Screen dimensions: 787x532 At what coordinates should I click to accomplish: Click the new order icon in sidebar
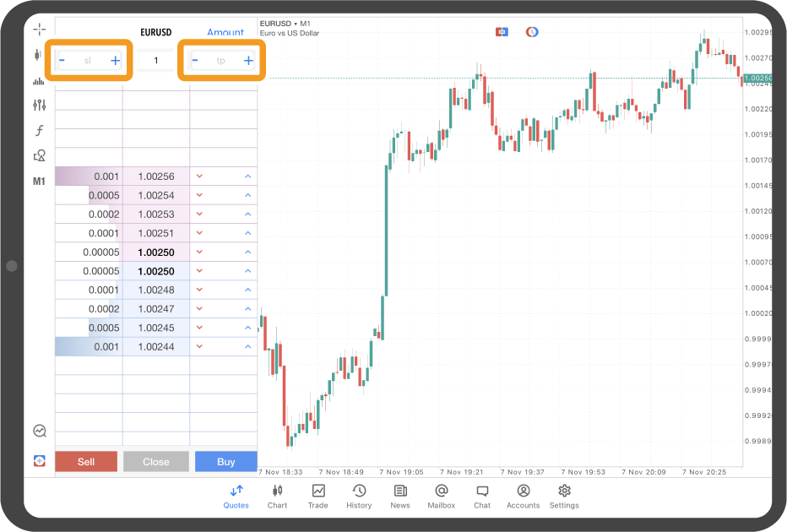click(x=39, y=461)
